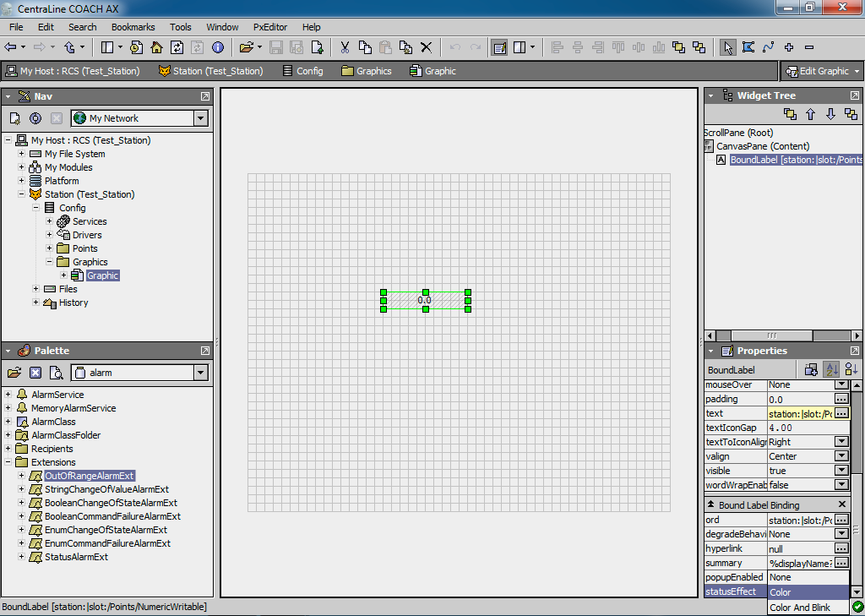Viewport: 865px width, 616px height.
Task: Open the PxEditor menu
Action: coord(270,27)
